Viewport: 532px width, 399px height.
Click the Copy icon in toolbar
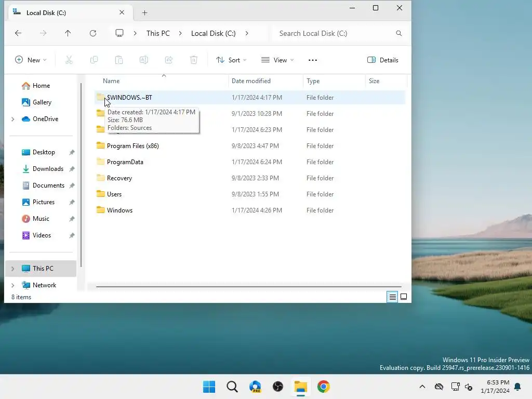94,60
